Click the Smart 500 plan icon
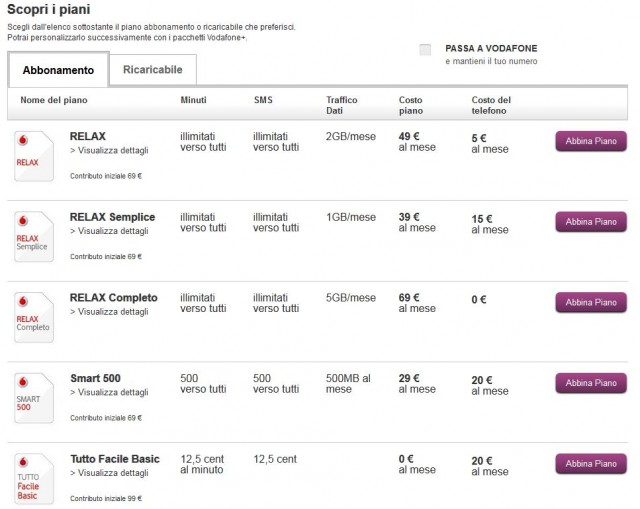The image size is (640, 509). pos(33,398)
